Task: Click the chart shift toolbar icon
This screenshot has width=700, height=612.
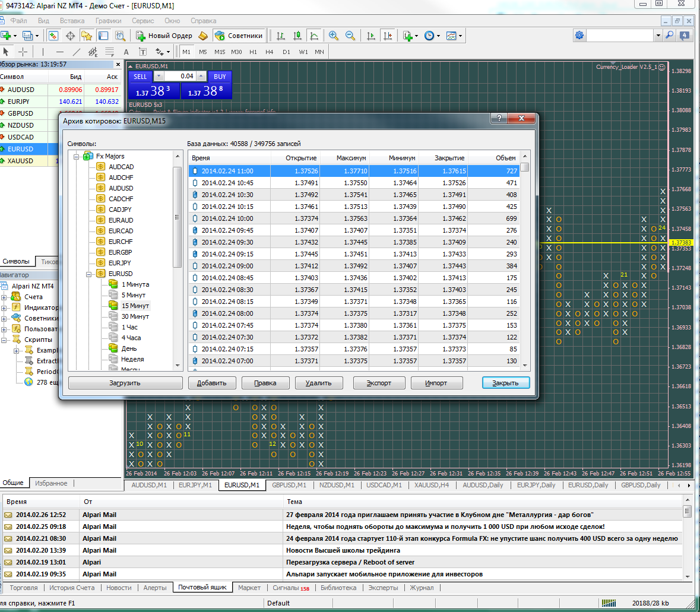Action: coord(388,36)
